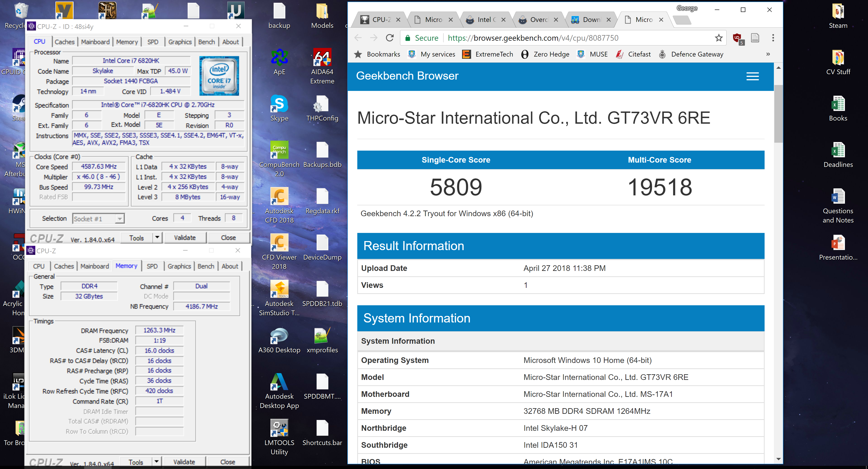Click the page vertical scrollbar thumb
The image size is (868, 469).
click(x=778, y=114)
